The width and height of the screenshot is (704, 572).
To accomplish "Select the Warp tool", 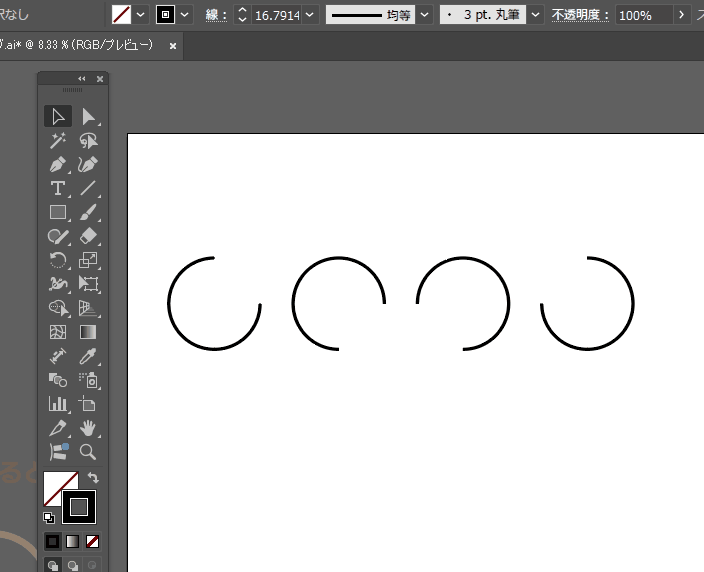I will [x=58, y=284].
